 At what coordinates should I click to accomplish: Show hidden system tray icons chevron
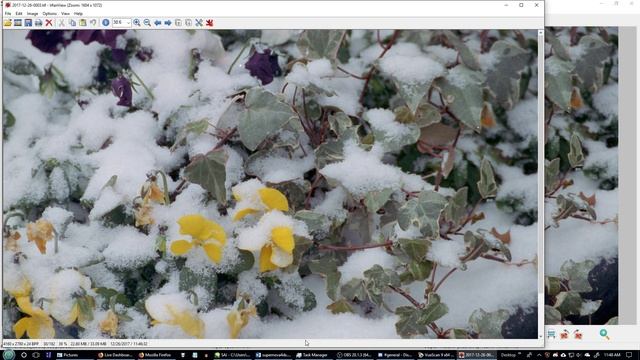point(539,355)
